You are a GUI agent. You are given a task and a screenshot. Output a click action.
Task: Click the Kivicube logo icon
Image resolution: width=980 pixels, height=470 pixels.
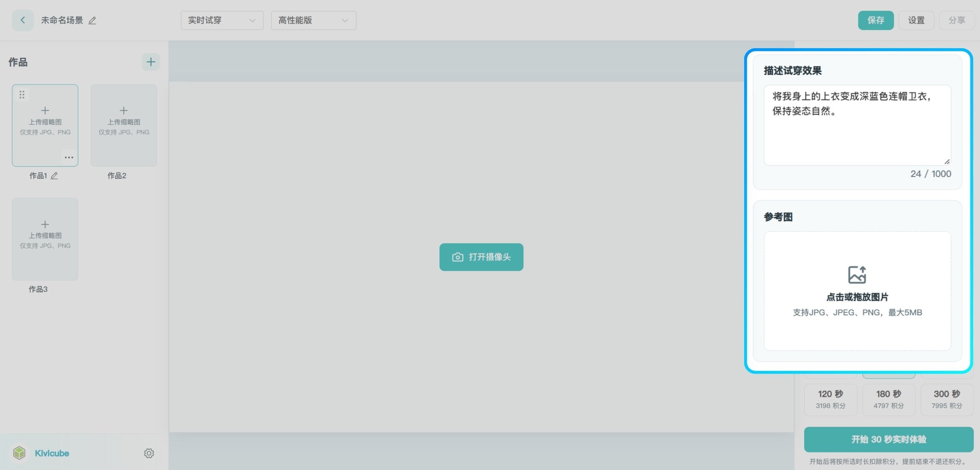[19, 453]
